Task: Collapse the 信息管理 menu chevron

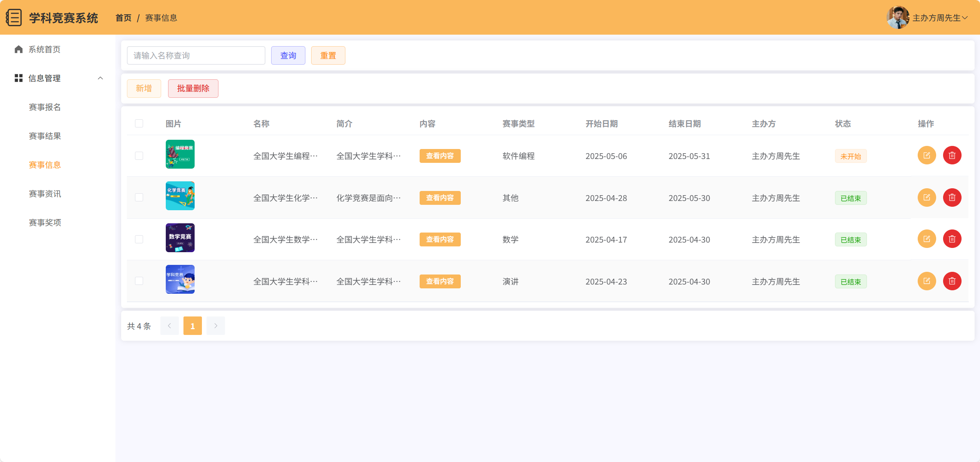Action: tap(100, 78)
